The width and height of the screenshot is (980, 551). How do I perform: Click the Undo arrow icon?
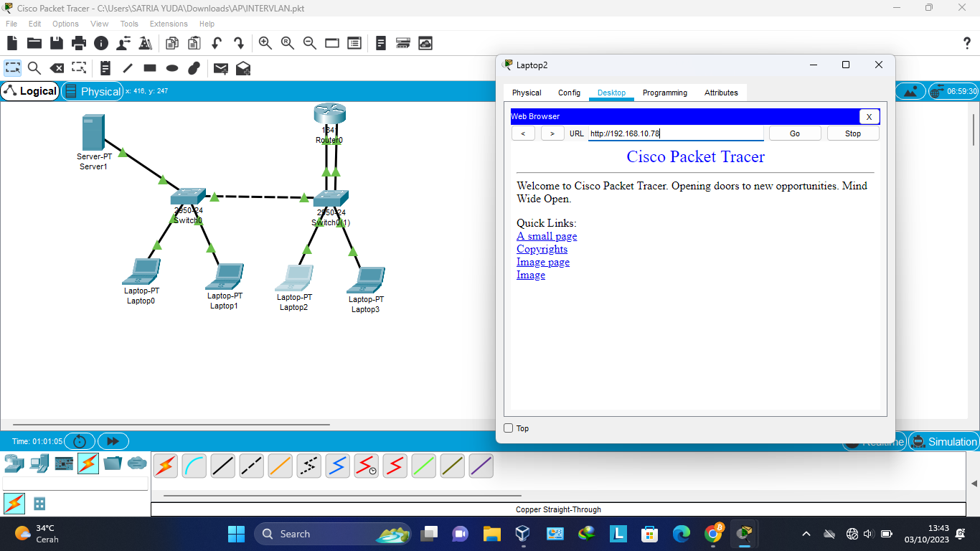point(217,43)
